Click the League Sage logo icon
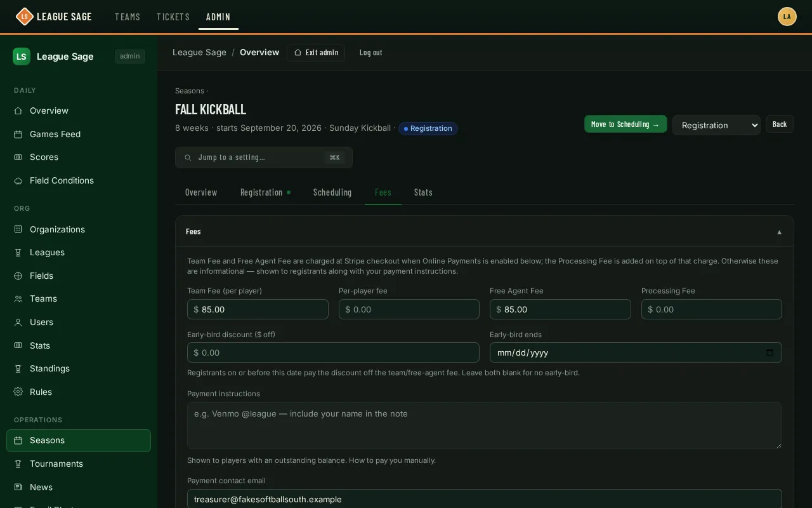 (24, 17)
